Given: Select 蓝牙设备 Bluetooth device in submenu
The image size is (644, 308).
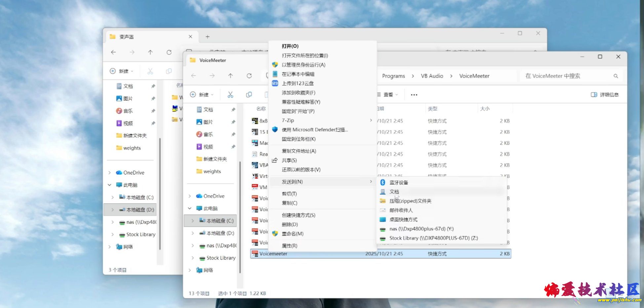Looking at the screenshot, I should pos(399,183).
